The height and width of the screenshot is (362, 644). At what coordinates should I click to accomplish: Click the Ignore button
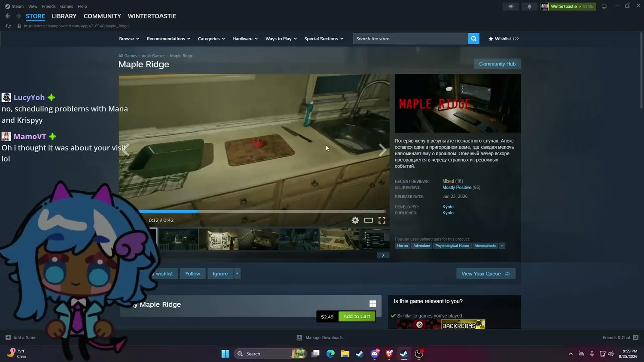(x=220, y=274)
